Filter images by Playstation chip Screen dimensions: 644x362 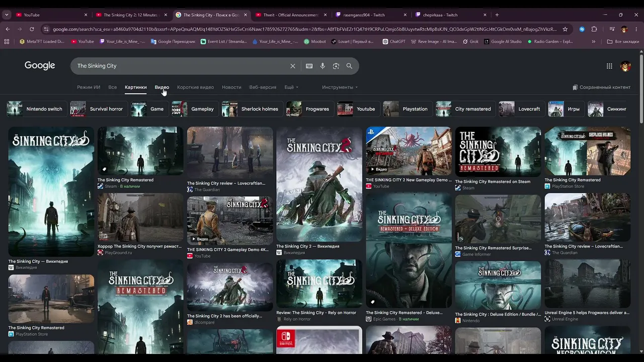(x=407, y=109)
